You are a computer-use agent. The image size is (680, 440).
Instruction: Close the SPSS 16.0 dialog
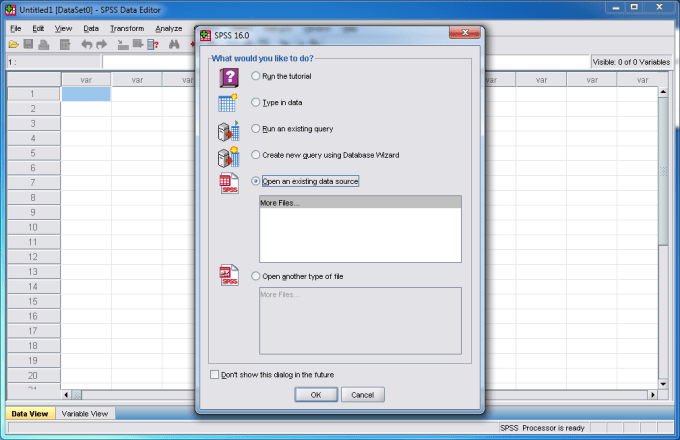(465, 33)
